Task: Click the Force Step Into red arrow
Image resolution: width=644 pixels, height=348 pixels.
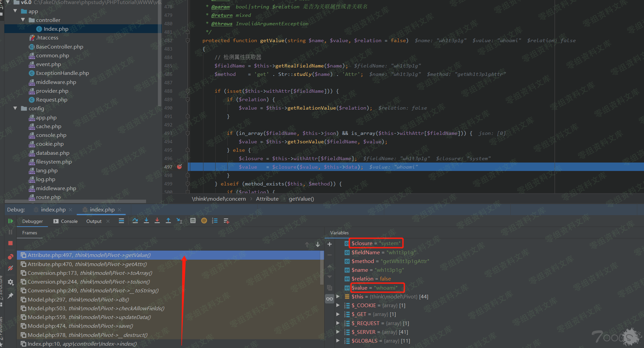Action: 157,221
